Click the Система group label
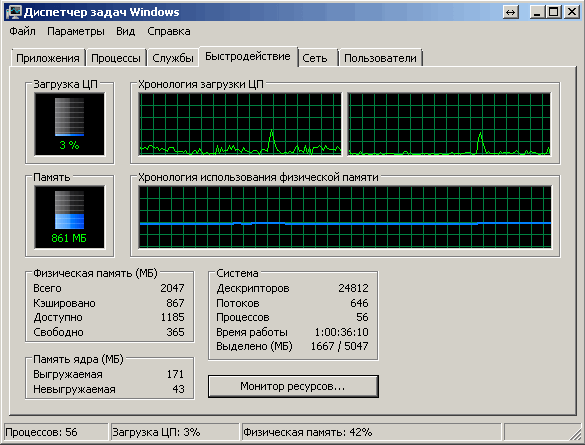Viewport: 585px width, 445px height. pyautogui.click(x=237, y=273)
